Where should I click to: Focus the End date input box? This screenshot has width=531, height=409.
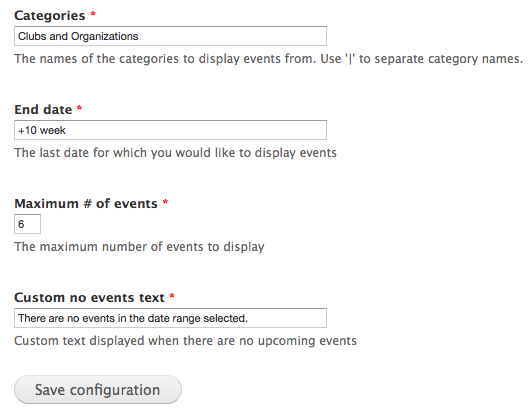(170, 130)
